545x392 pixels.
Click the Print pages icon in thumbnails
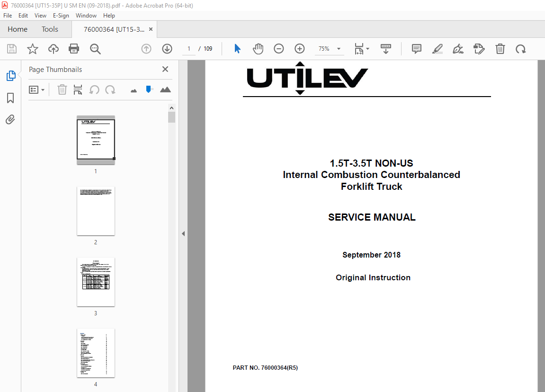78,89
